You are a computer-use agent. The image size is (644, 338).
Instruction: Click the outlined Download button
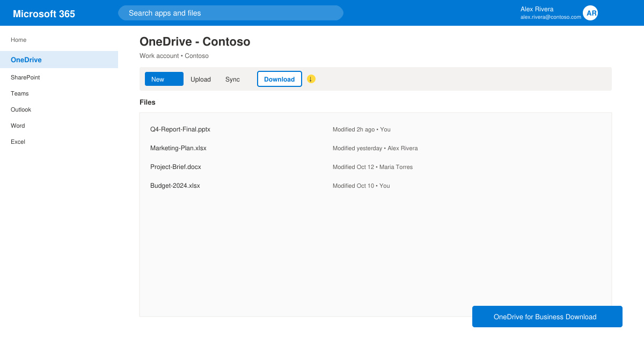tap(280, 79)
